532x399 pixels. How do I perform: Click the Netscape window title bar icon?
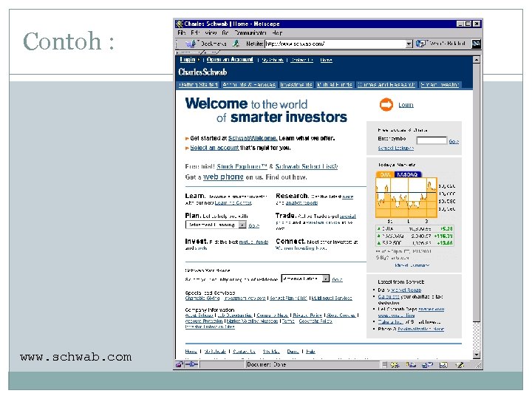(x=180, y=24)
